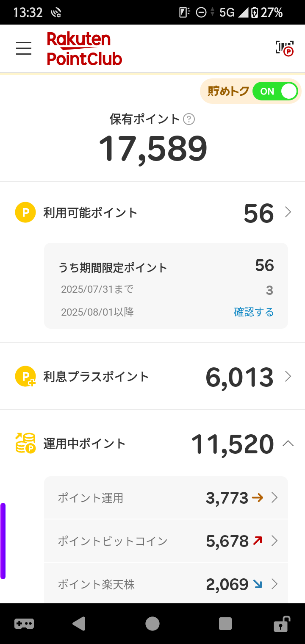Tap the game controller icon in navigation bar

point(24,624)
